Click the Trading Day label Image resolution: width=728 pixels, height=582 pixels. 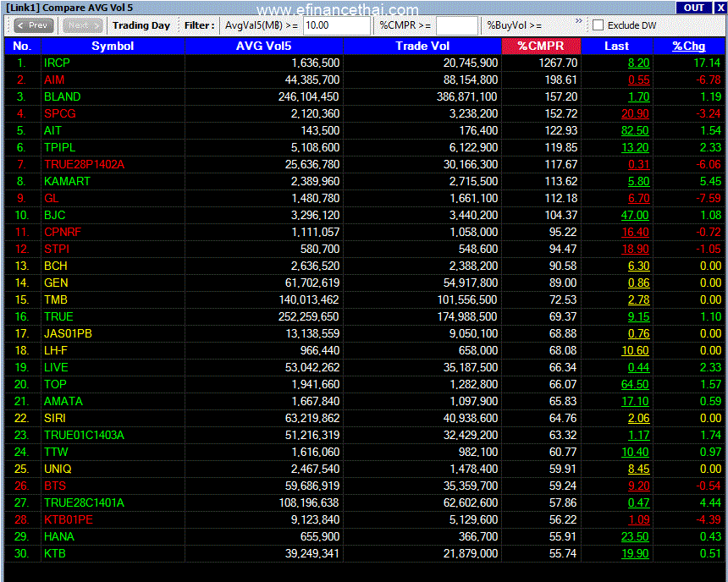(141, 25)
